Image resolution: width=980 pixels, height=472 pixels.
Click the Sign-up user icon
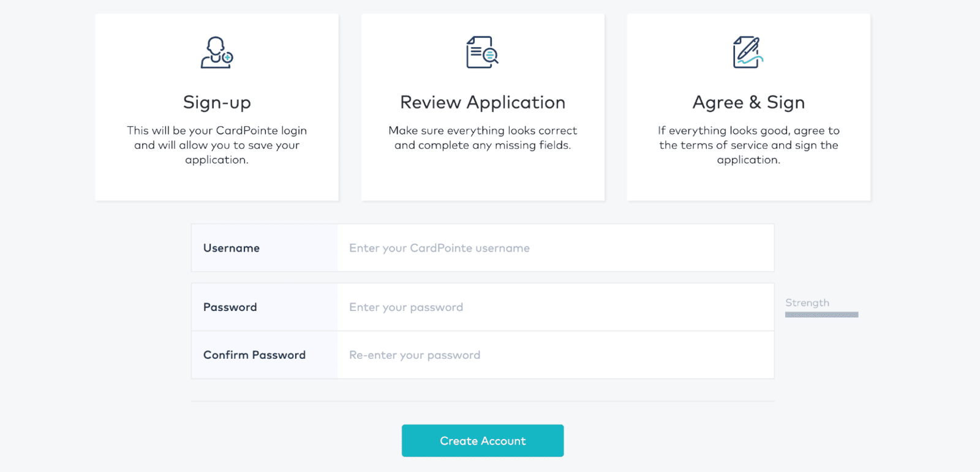217,53
